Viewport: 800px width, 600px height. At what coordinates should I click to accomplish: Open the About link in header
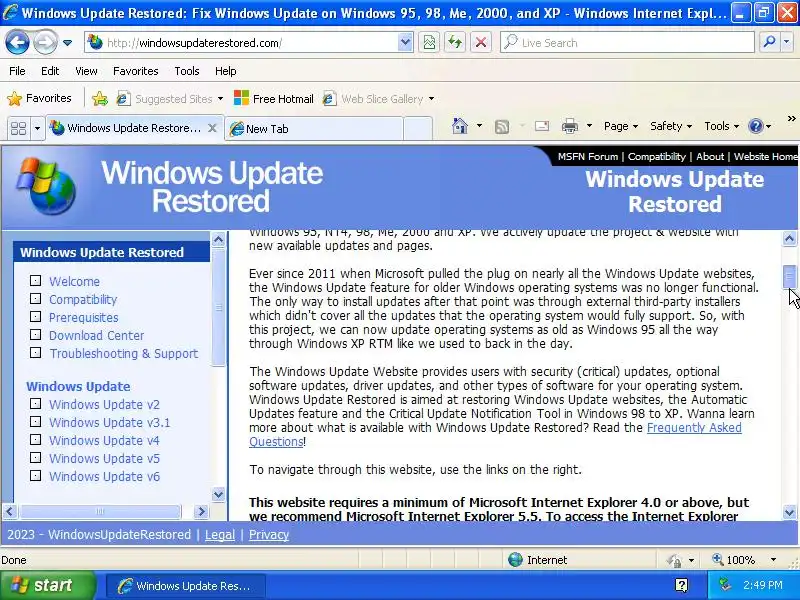pos(710,157)
